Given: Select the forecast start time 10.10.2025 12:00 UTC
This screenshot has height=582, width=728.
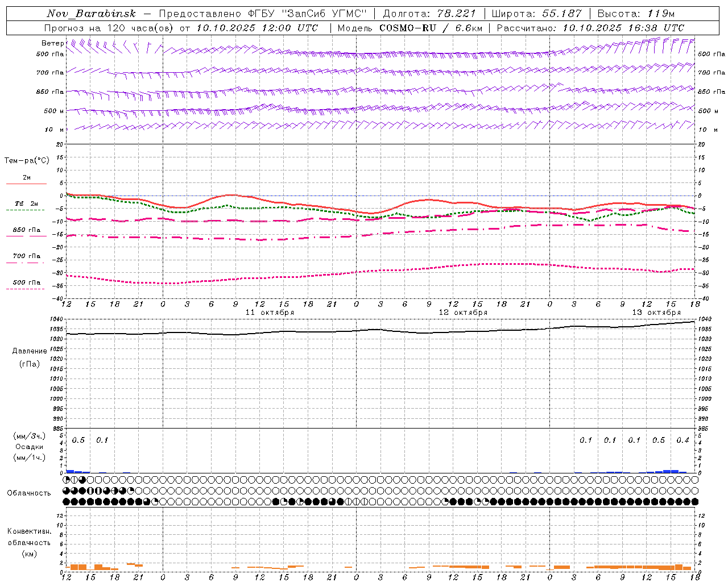Looking at the screenshot, I should coord(257,28).
